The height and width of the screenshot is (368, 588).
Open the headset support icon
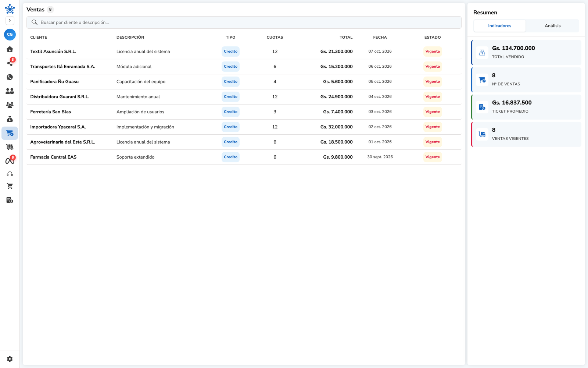(10, 174)
